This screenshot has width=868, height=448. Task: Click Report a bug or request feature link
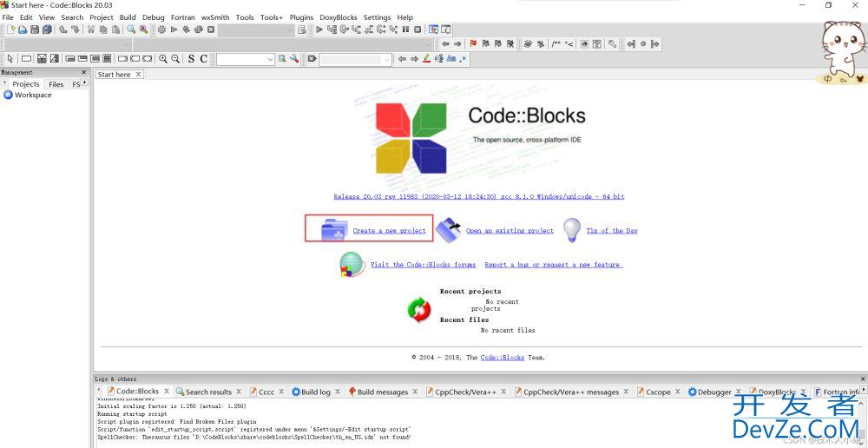coord(554,265)
